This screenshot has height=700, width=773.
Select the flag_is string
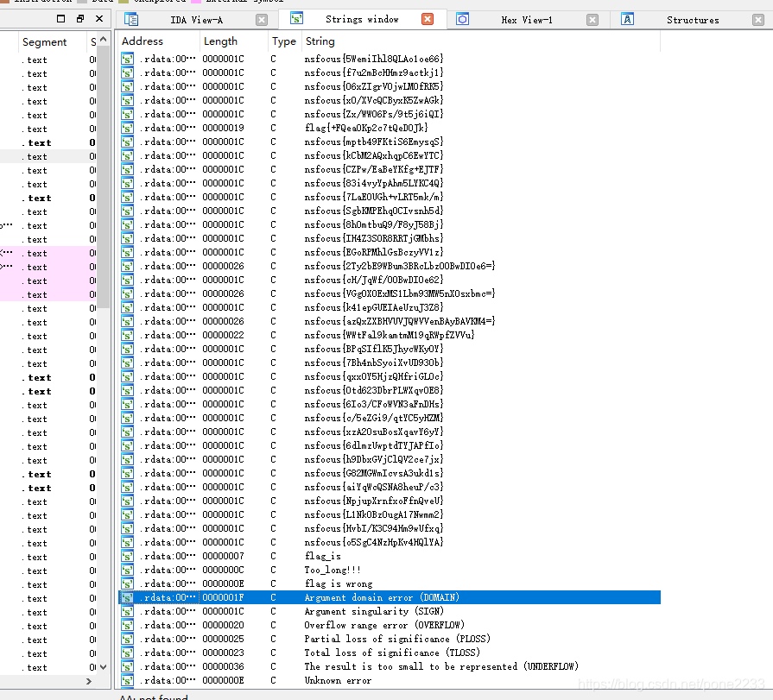pos(322,556)
